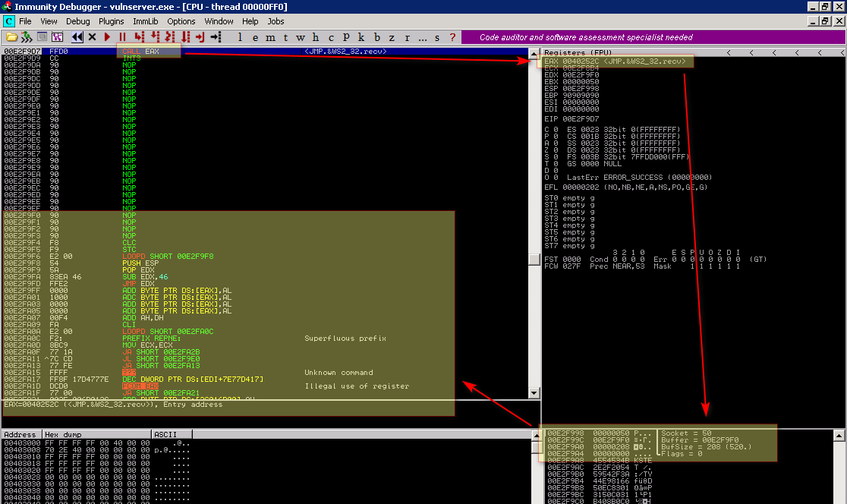
Task: Show Windows with the 'w' button
Action: click(x=301, y=36)
